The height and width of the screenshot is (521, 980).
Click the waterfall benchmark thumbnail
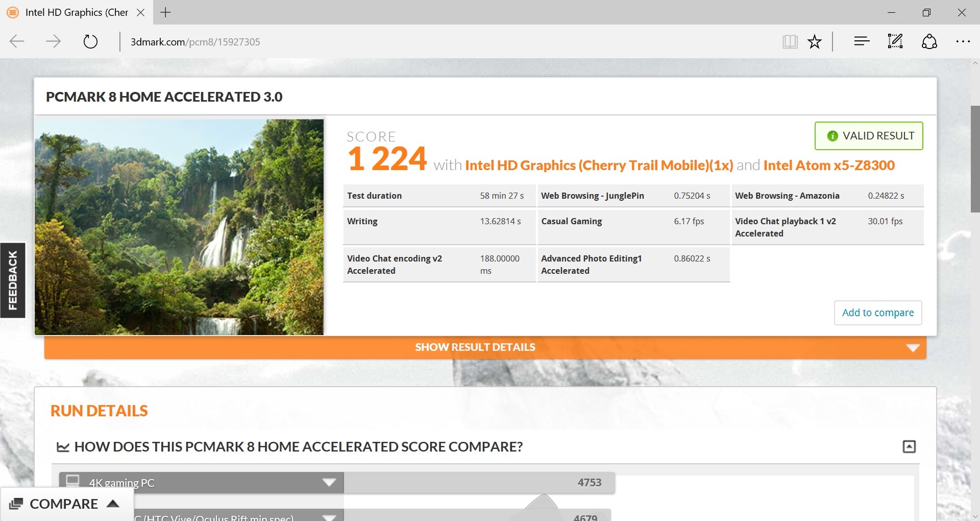pos(179,227)
